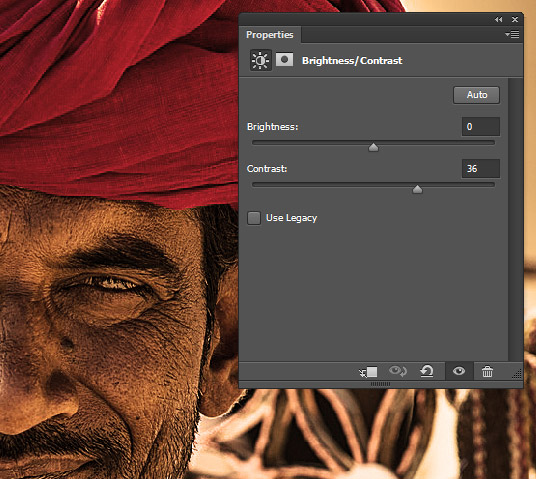Click the Brightness/Contrast title label

352,61
